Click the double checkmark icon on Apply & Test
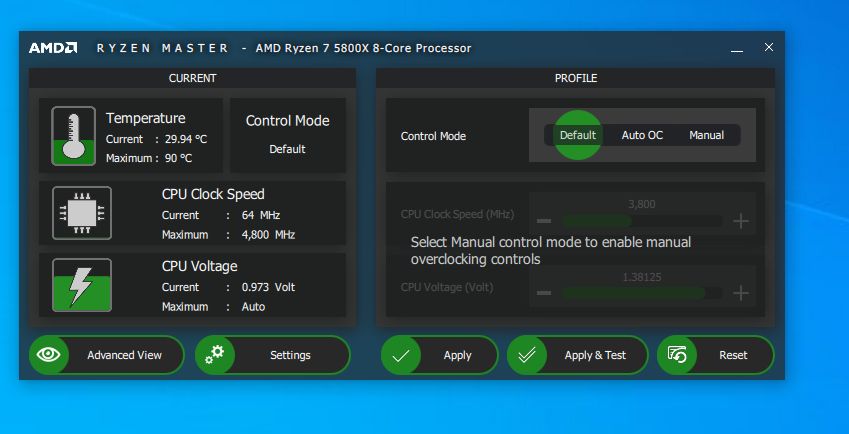The image size is (849, 434). pos(526,356)
